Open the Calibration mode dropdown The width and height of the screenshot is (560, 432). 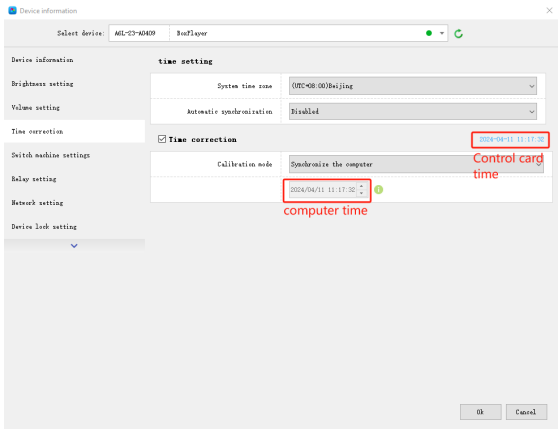point(416,164)
